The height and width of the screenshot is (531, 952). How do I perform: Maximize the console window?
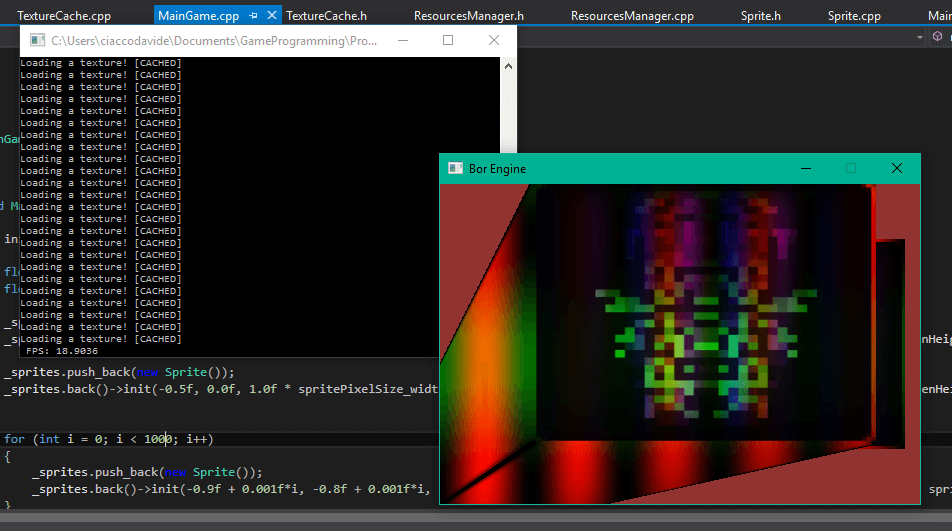[448, 40]
